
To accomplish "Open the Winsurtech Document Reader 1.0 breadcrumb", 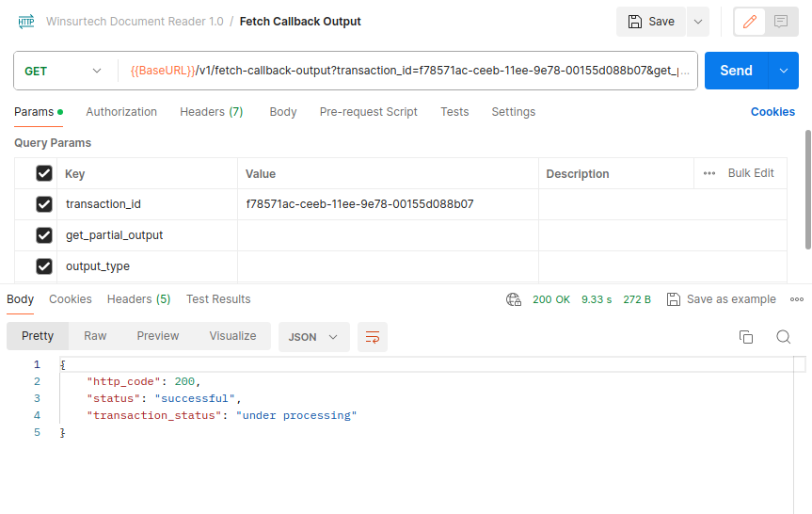I will coord(135,22).
